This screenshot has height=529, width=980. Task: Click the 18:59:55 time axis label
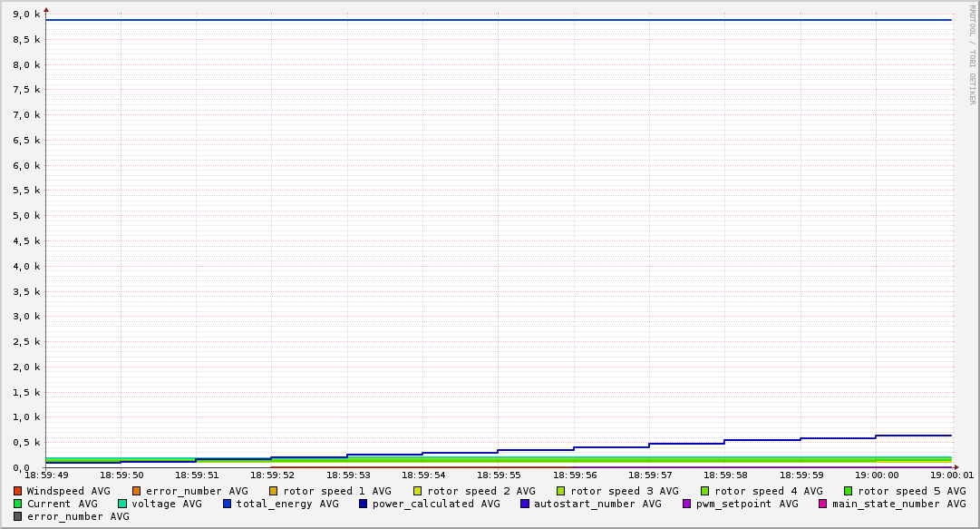(498, 475)
